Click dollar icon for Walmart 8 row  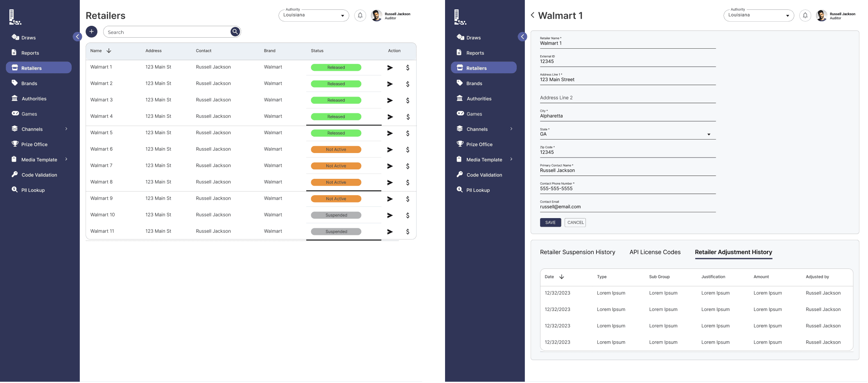408,182
